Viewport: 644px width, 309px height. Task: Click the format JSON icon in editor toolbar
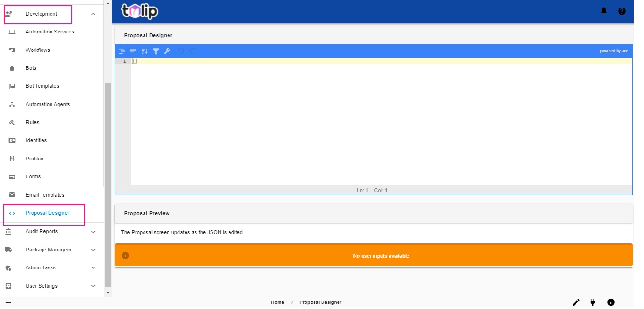coord(122,51)
